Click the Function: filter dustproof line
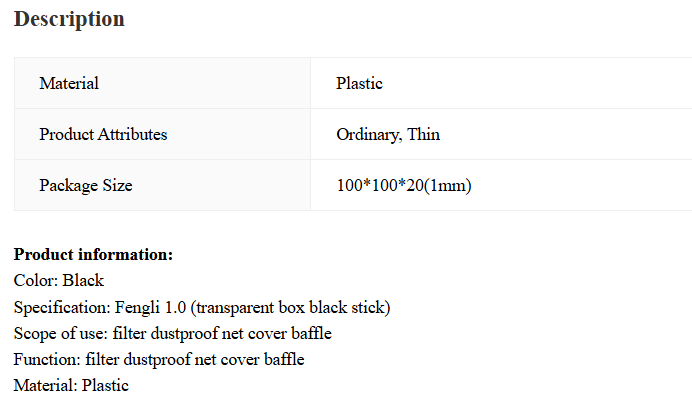Screen dimensions: 692x413 (x=159, y=359)
